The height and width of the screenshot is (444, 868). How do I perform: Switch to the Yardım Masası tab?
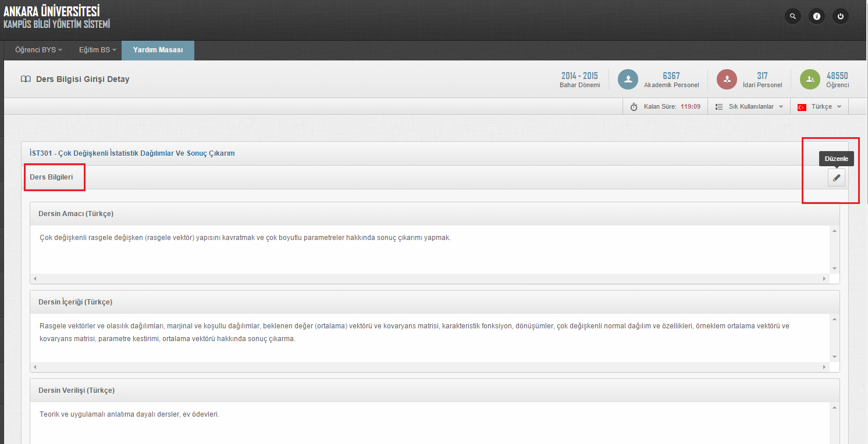[158, 50]
